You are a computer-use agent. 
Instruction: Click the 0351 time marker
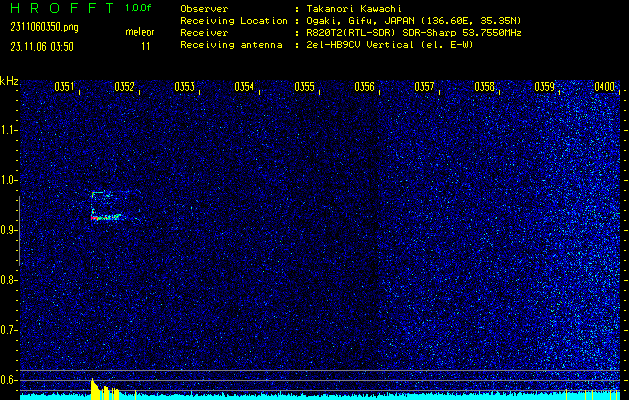click(64, 87)
